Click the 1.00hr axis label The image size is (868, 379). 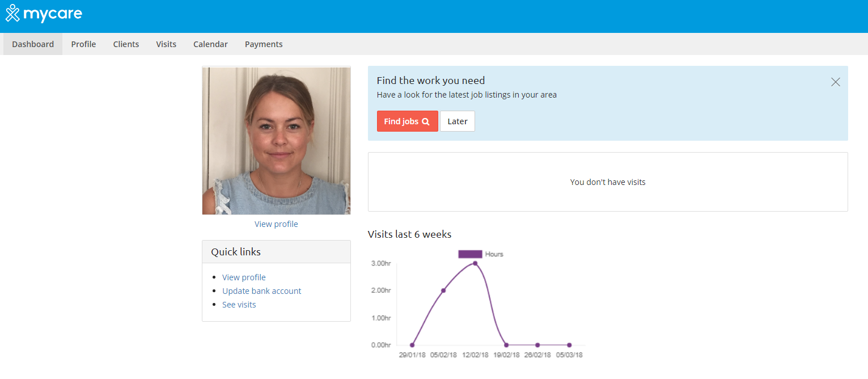click(381, 318)
